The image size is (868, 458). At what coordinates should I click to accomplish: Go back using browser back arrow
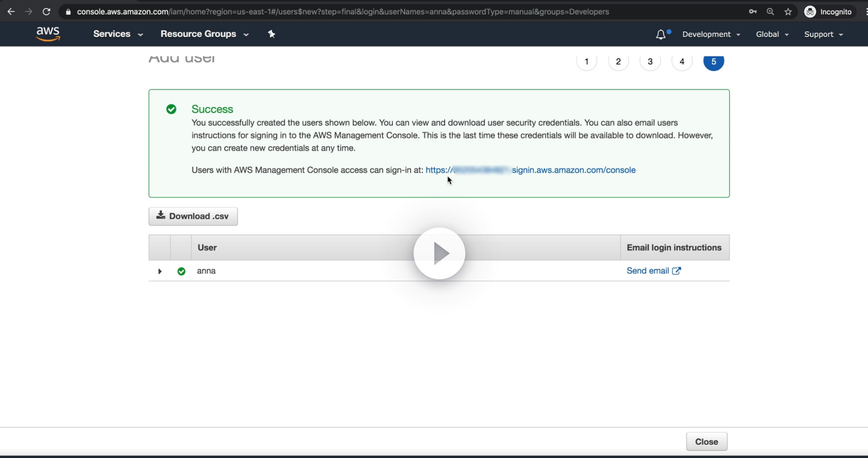tap(11, 11)
